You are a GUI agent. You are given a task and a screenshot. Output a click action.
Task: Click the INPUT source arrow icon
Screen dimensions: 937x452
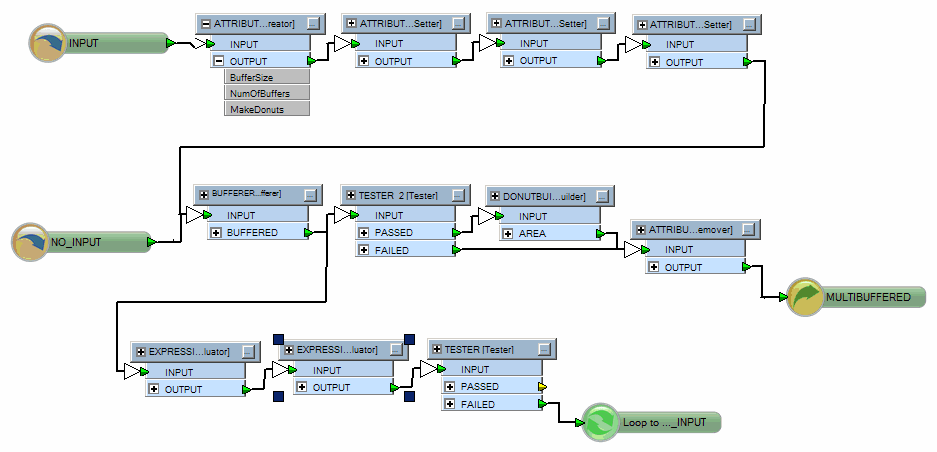click(47, 43)
